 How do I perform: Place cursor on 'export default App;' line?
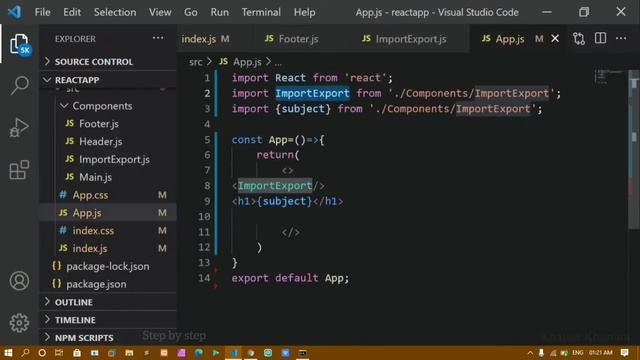tap(290, 278)
